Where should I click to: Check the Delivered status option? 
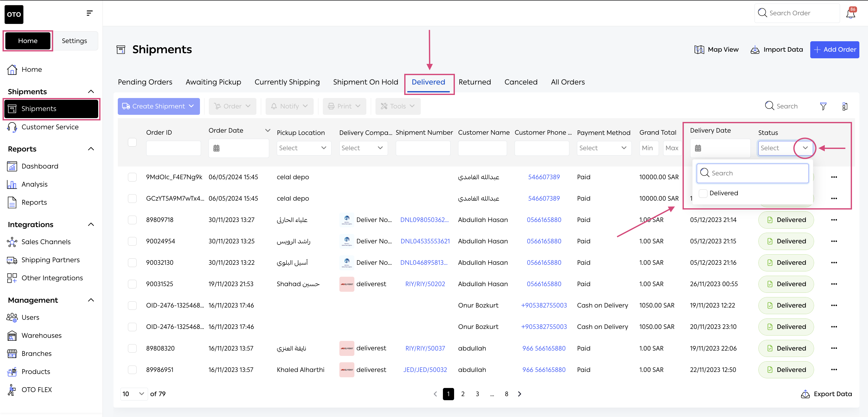pyautogui.click(x=703, y=193)
